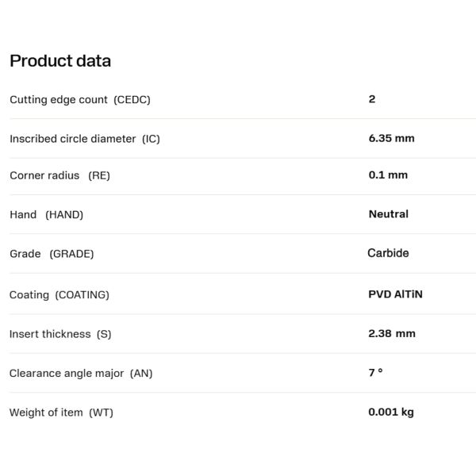Click the CEDC abbreviation
Screen dimensions: 476x476
(x=132, y=100)
